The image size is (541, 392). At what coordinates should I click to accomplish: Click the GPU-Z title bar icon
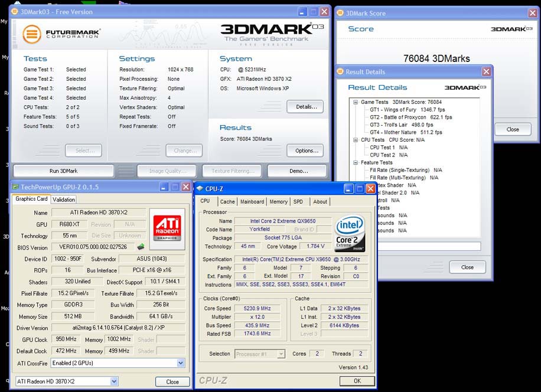pos(15,187)
